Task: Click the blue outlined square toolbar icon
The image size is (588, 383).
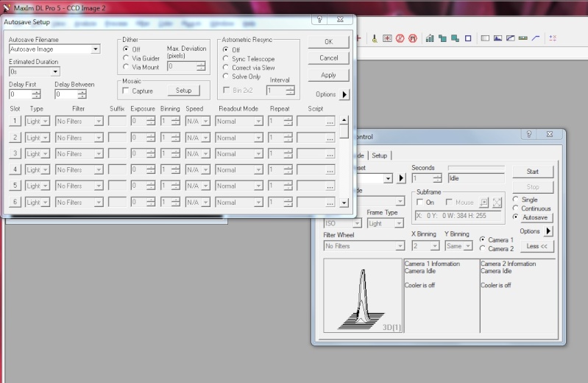Action: coord(468,38)
